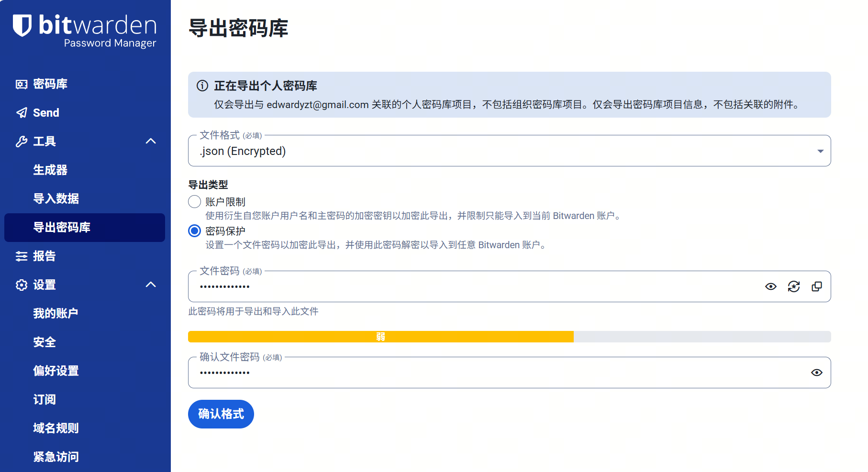Click the password strength bar
This screenshot has height=472, width=868.
pyautogui.click(x=509, y=337)
